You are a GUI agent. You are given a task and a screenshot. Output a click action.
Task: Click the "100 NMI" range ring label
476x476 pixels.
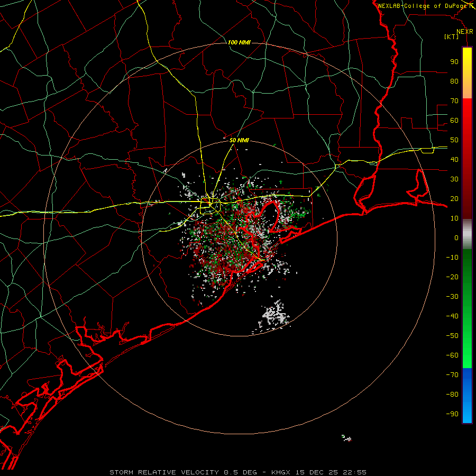239,42
